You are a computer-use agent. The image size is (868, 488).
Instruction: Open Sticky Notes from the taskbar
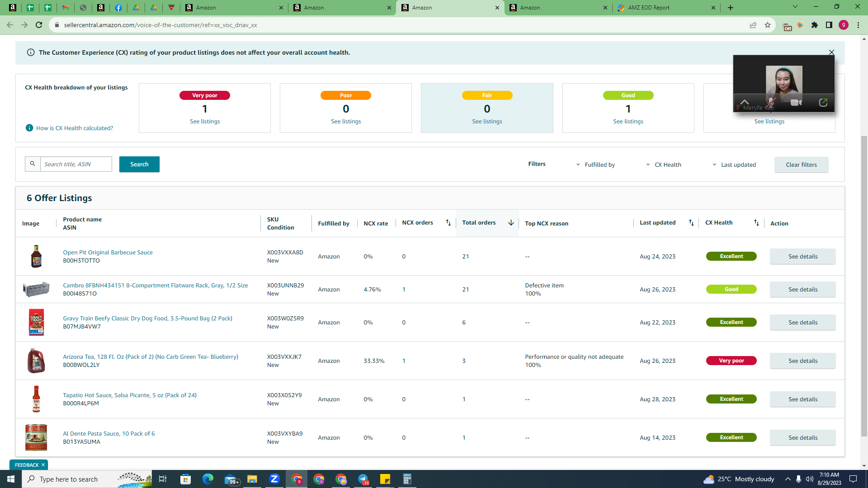[385, 479]
